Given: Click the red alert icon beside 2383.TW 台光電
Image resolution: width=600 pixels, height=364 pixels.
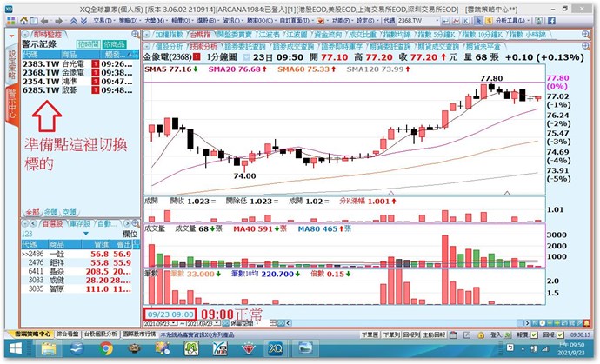Looking at the screenshot, I should click(97, 63).
